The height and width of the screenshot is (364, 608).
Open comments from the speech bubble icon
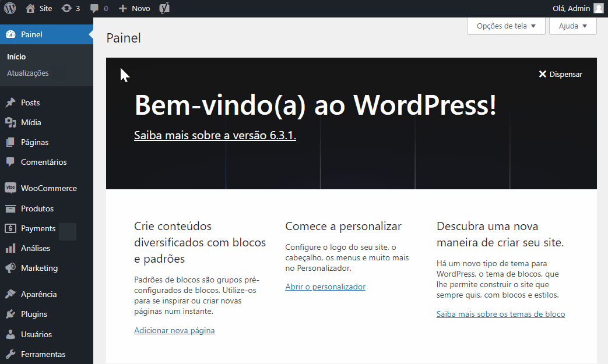coord(94,9)
